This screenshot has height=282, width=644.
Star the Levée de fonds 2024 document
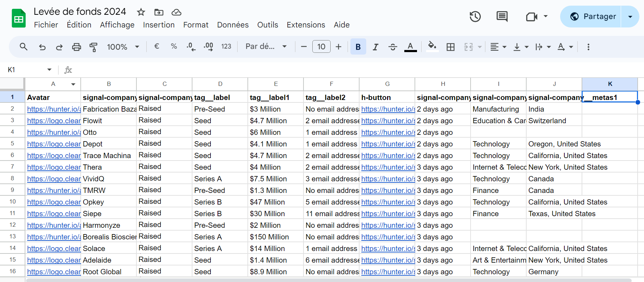(141, 12)
